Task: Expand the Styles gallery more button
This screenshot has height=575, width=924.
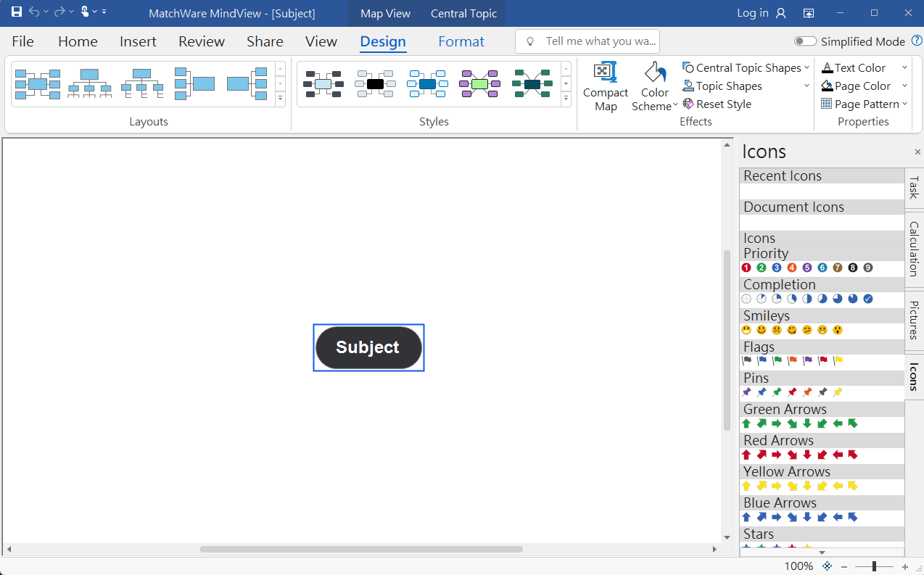Action: [566, 98]
